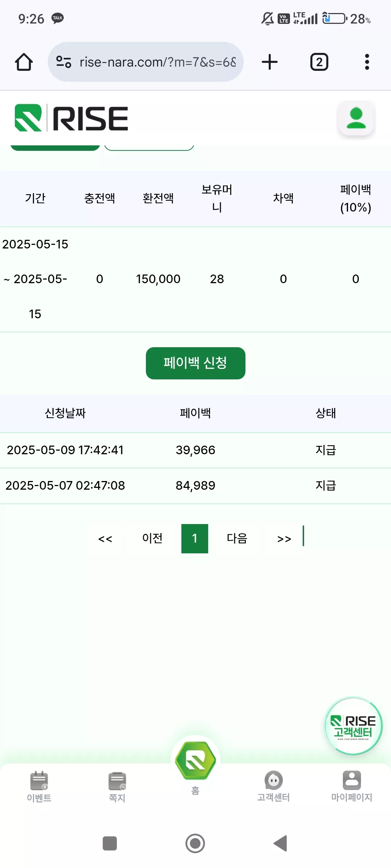The height and width of the screenshot is (868, 391).
Task: Select page 1 in pagination
Action: (x=195, y=539)
